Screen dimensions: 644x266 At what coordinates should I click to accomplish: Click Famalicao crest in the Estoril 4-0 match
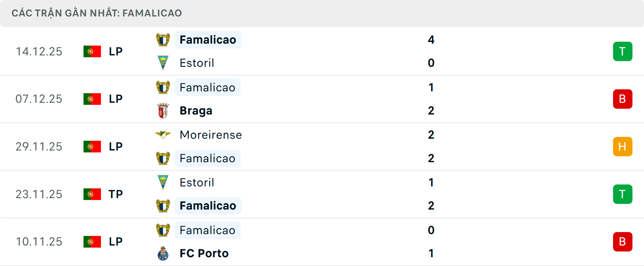pyautogui.click(x=163, y=40)
